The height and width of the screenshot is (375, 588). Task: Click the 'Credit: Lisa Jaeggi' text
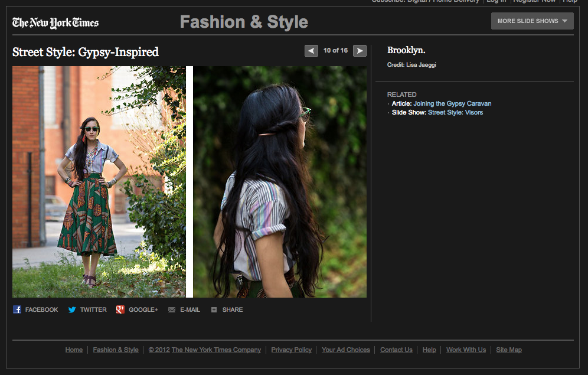click(x=411, y=65)
